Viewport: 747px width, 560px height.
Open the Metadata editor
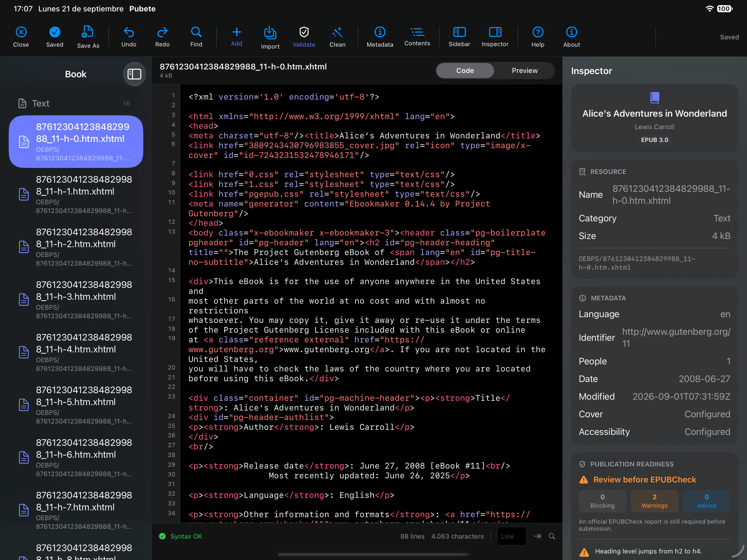380,37
